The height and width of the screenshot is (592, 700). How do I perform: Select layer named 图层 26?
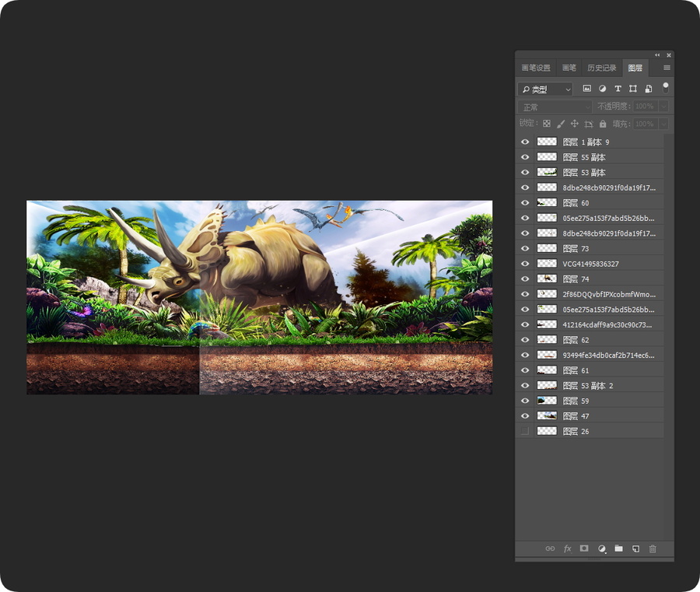click(576, 431)
